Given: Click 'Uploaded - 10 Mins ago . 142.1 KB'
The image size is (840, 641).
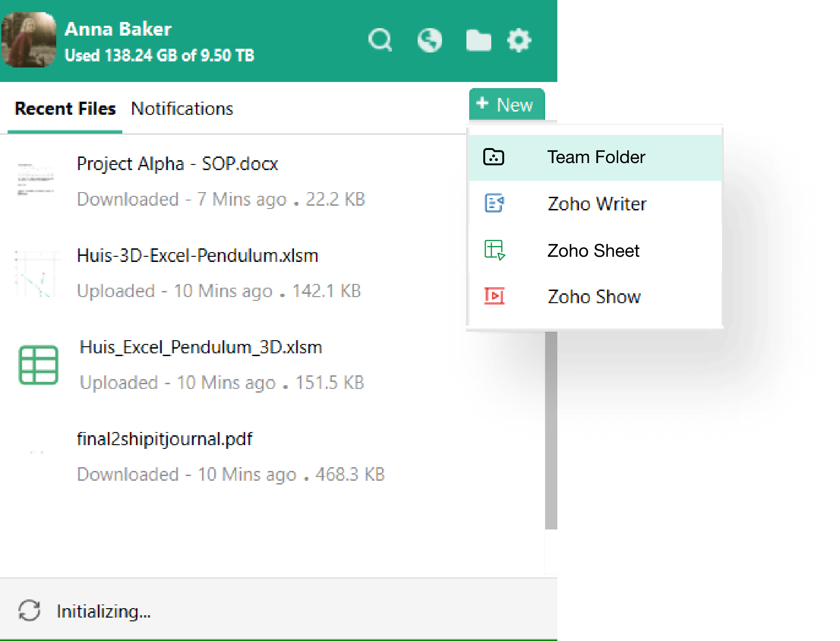Looking at the screenshot, I should (x=219, y=291).
